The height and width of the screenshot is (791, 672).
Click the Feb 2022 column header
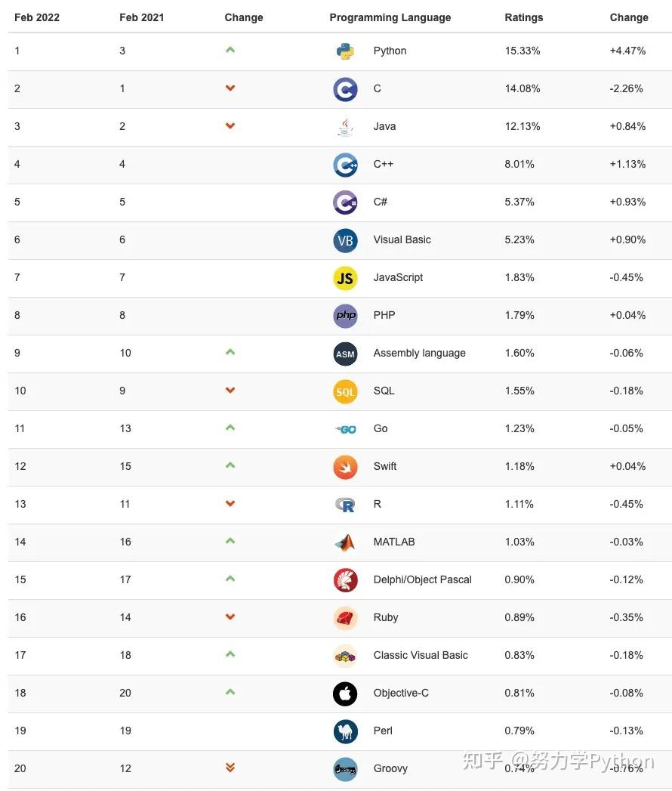click(x=39, y=17)
